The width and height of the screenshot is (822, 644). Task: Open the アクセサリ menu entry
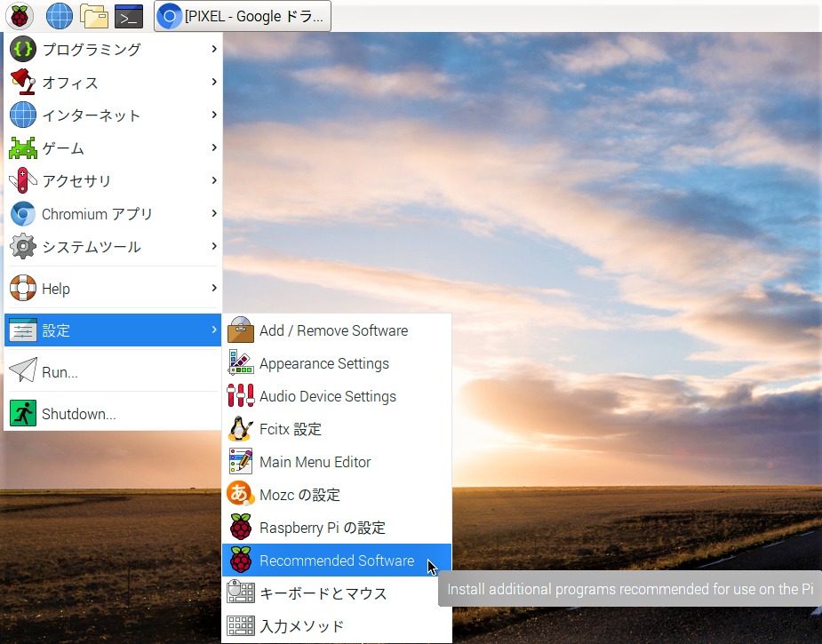[x=113, y=181]
